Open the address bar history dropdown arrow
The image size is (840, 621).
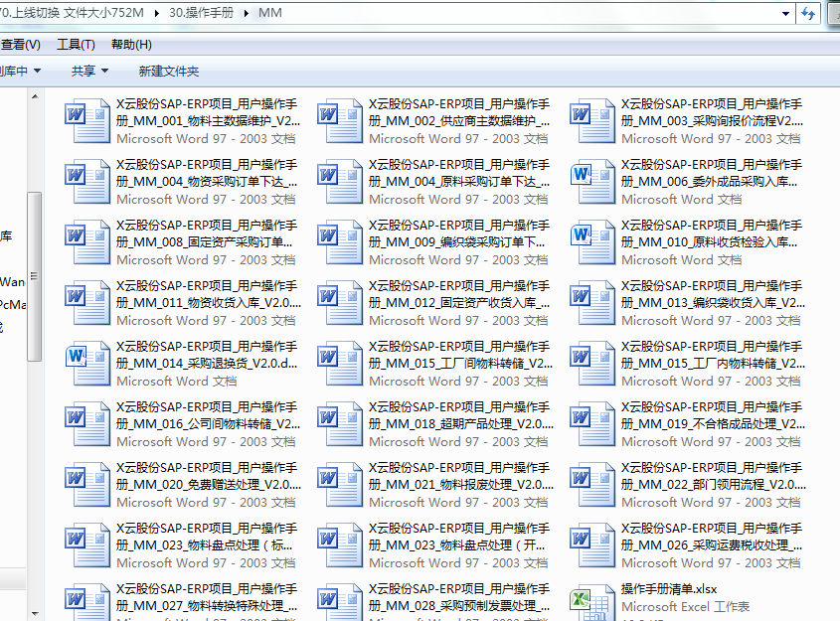tap(785, 13)
